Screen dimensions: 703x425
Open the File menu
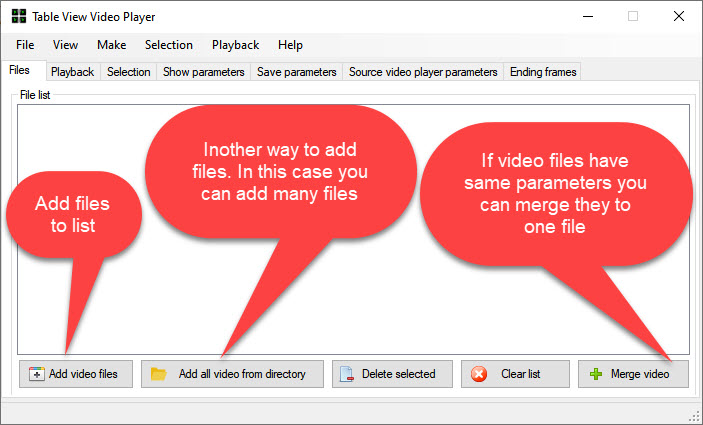25,45
